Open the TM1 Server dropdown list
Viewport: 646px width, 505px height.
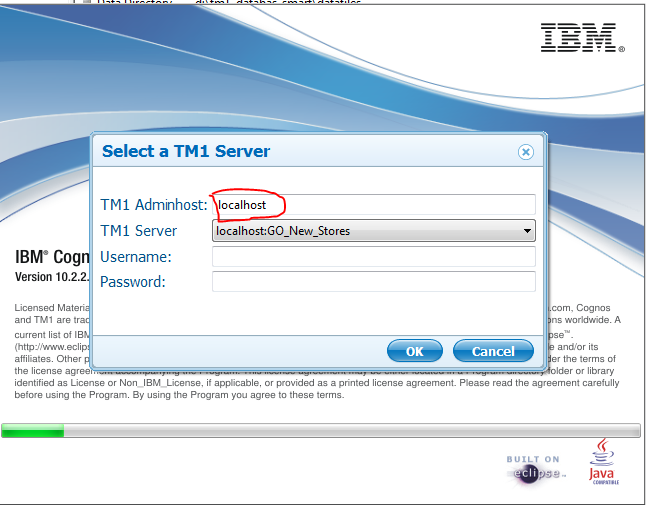(x=374, y=231)
